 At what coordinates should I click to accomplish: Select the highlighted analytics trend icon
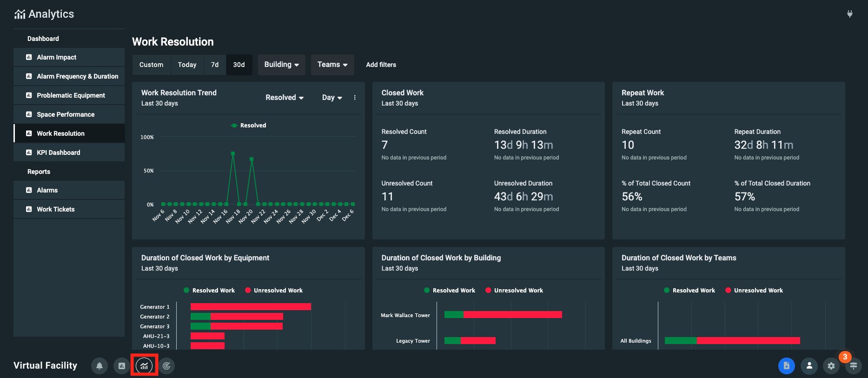point(144,366)
